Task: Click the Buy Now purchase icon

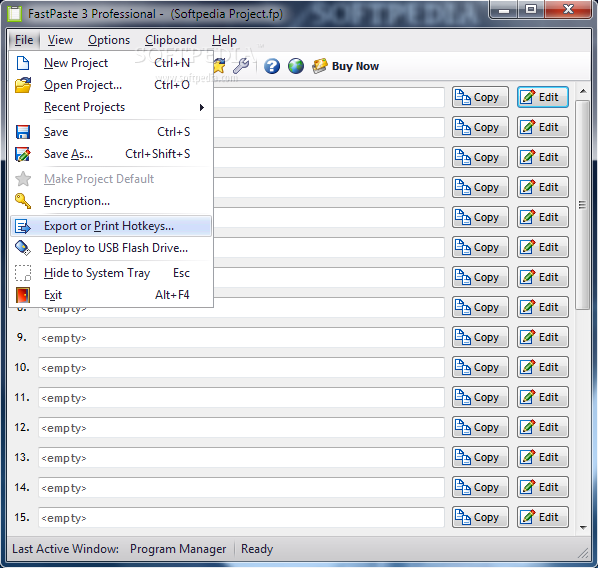Action: click(x=320, y=66)
